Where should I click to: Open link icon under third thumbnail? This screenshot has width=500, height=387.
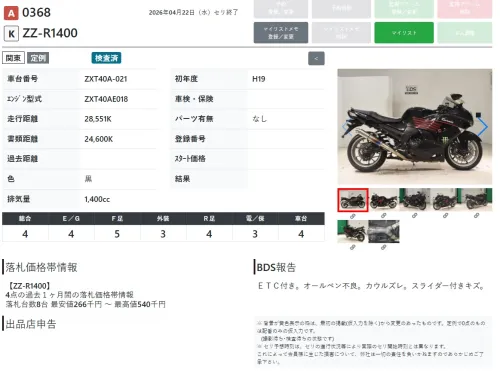414,216
